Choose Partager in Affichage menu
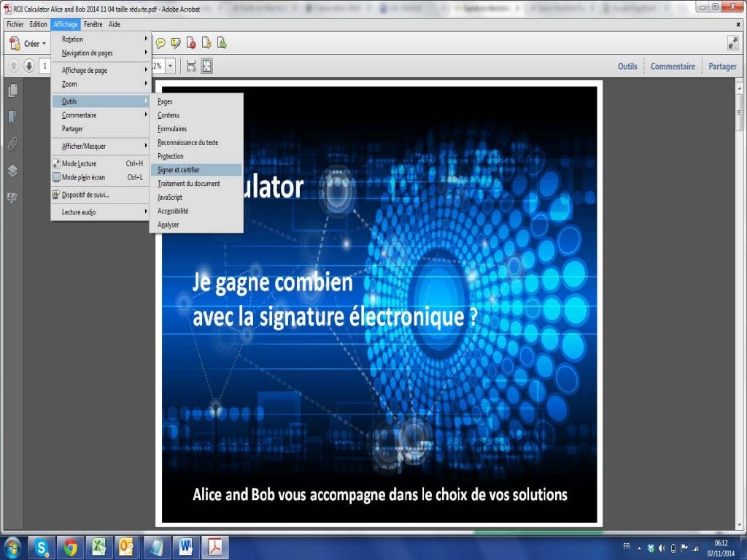This screenshot has width=747, height=560. [x=101, y=128]
